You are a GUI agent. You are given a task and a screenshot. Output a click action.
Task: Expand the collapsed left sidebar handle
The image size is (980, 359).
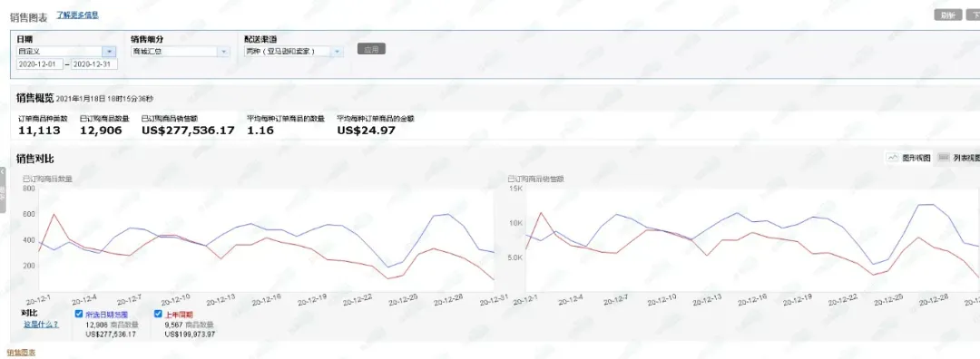(x=3, y=190)
